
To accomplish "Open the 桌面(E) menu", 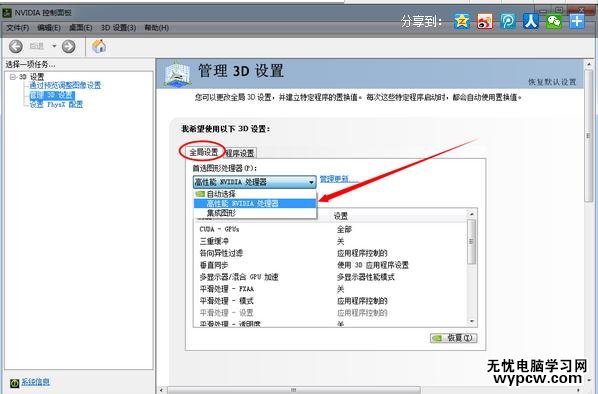I will [x=80, y=28].
